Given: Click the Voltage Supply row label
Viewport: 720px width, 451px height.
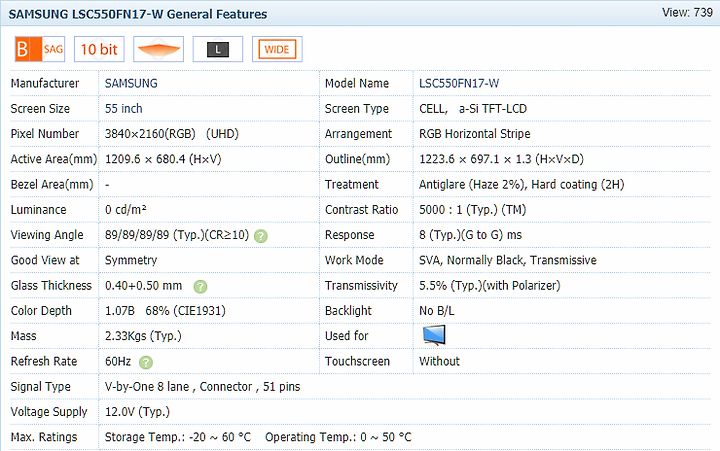Looking at the screenshot, I should coord(49,412).
